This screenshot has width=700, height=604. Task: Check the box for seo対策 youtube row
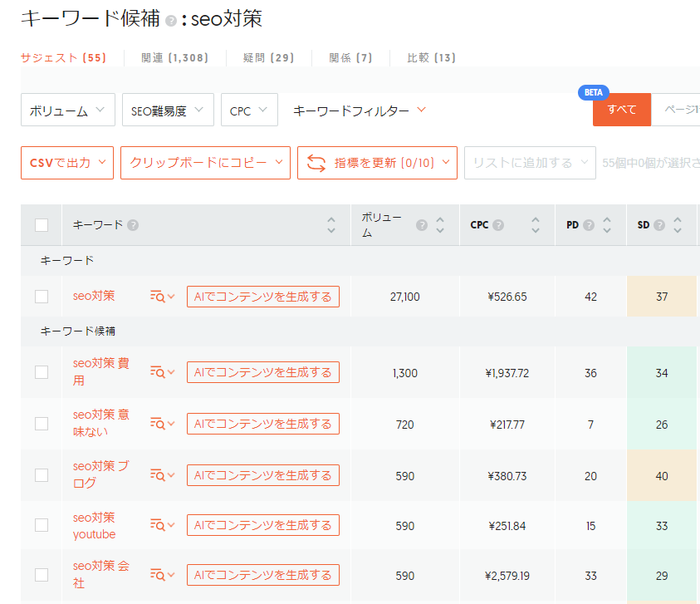(x=42, y=525)
